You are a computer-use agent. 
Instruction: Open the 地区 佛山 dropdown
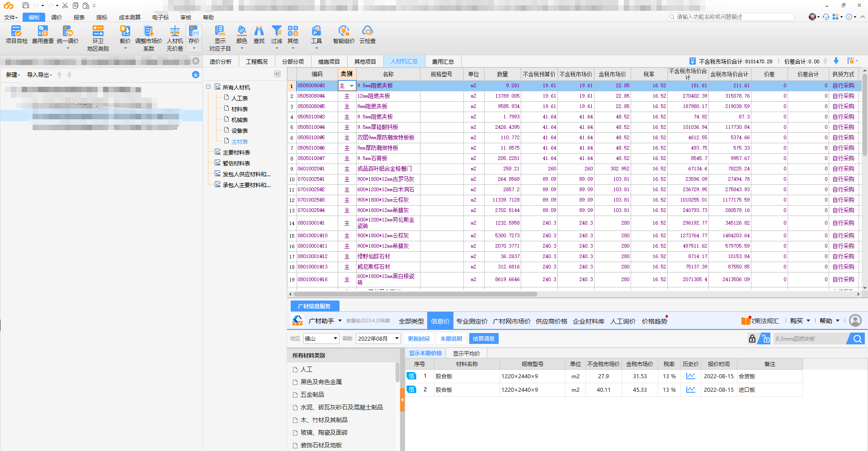coord(321,338)
